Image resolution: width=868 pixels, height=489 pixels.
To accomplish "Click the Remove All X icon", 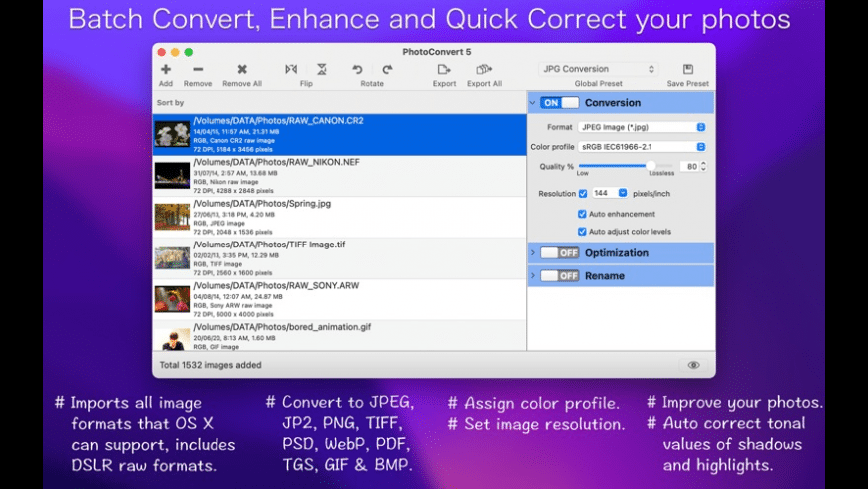I will 242,69.
